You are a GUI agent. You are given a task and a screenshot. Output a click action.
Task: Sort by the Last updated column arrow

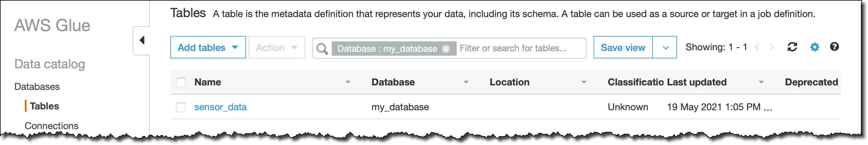click(761, 82)
